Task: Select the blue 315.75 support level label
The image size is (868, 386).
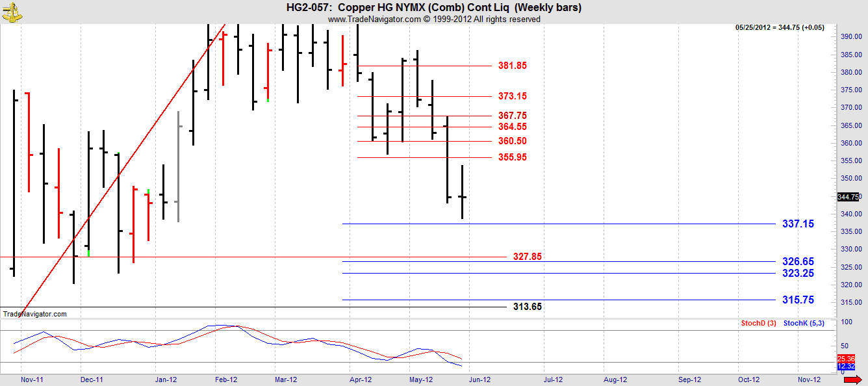Action: click(798, 300)
